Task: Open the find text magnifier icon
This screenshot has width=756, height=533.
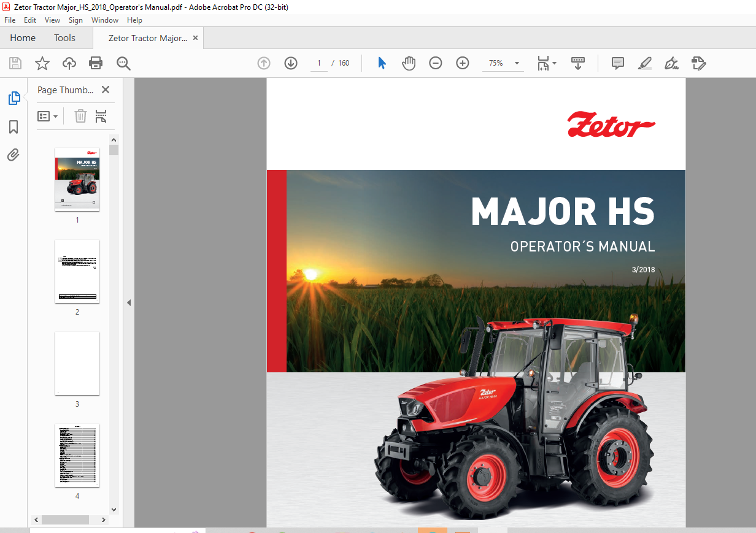Action: click(x=123, y=63)
